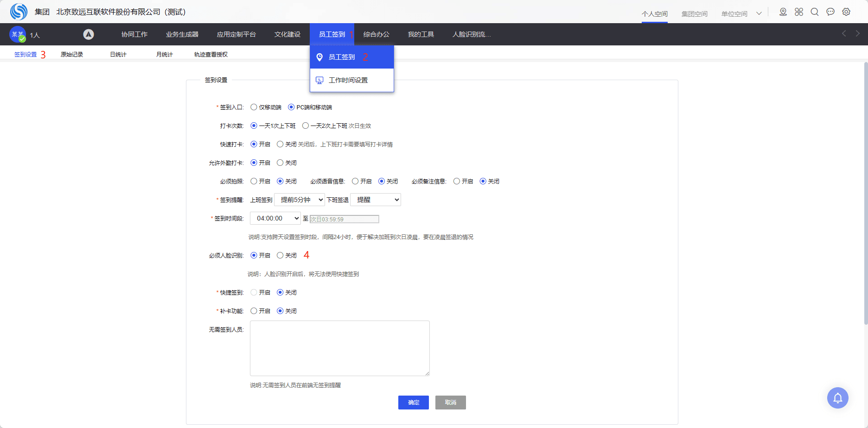This screenshot has width=868, height=428.
Task: Click the round navigation arrow icon
Action: click(89, 34)
